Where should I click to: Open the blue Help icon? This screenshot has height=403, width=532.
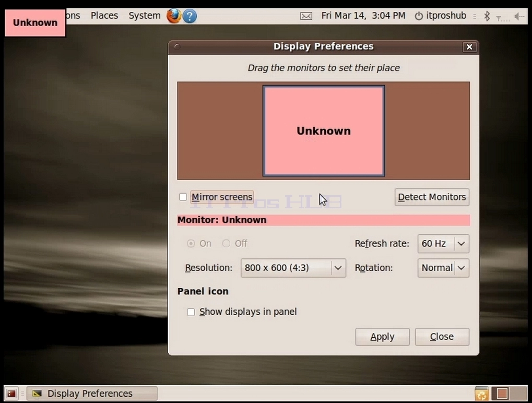190,16
